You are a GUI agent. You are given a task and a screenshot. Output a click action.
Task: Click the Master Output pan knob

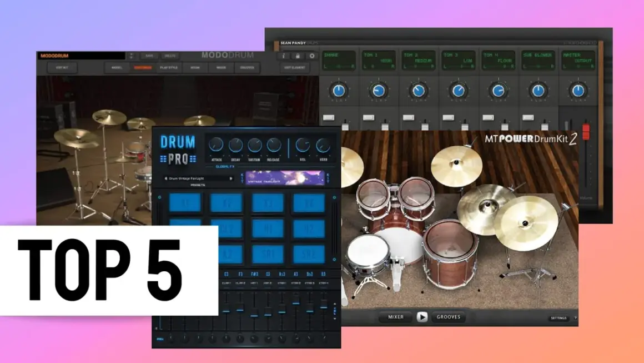(x=578, y=91)
